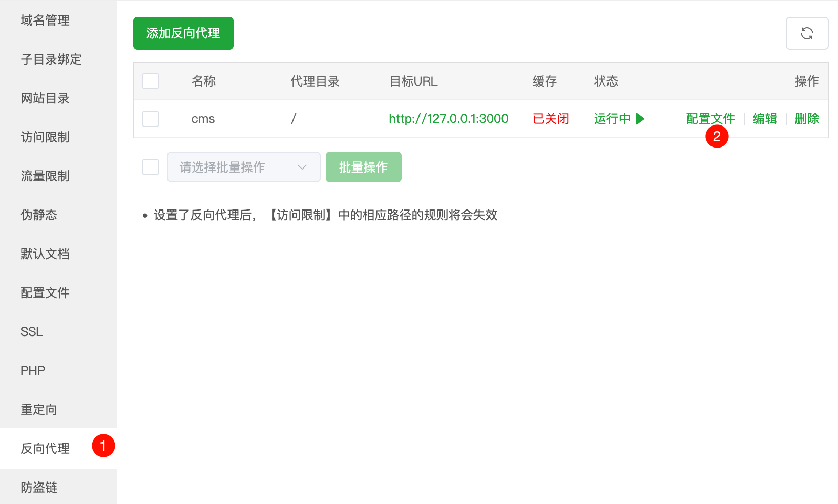Click 编辑 to edit the cms proxy
838x504 pixels.
[764, 118]
